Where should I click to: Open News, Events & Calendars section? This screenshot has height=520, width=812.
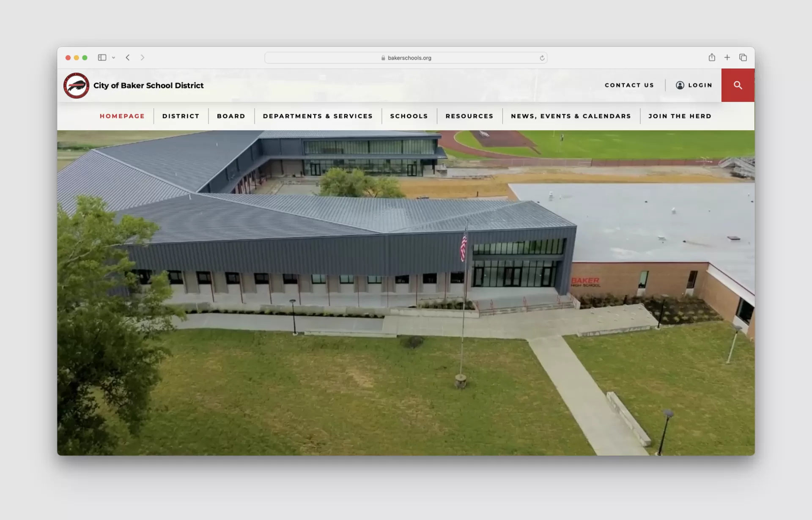(571, 116)
